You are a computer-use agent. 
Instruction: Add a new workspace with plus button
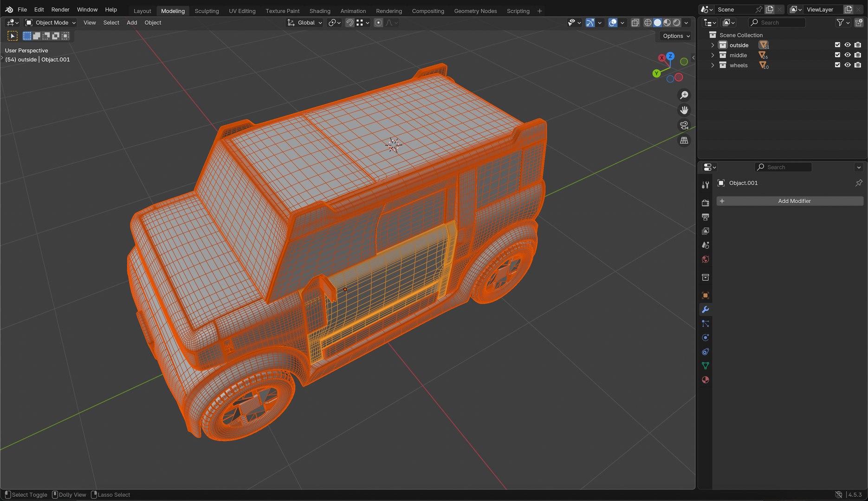pyautogui.click(x=539, y=11)
